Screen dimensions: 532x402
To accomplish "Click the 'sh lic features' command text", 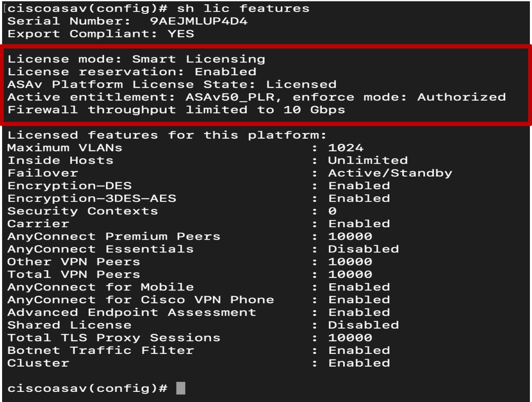I will pos(243,9).
